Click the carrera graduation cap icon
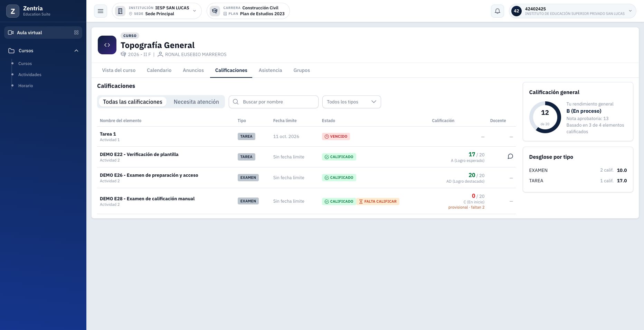The image size is (644, 330). point(215,11)
